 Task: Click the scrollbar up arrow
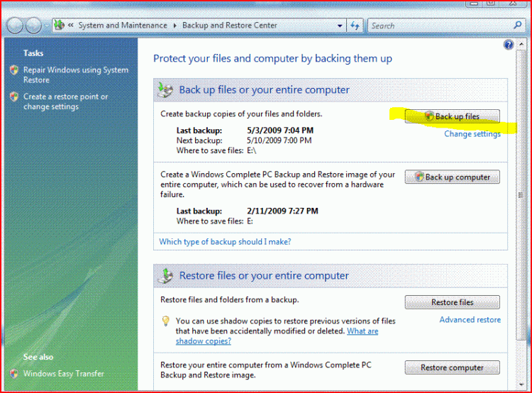click(x=521, y=45)
